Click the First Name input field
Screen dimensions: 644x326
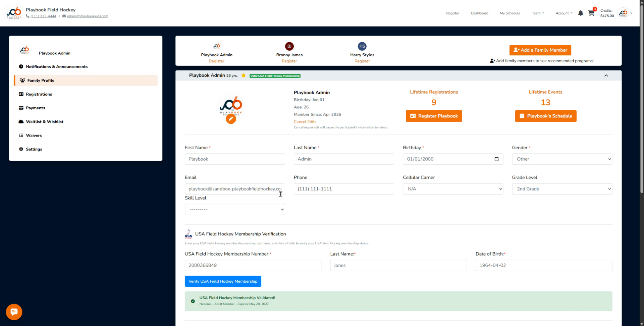pyautogui.click(x=235, y=159)
